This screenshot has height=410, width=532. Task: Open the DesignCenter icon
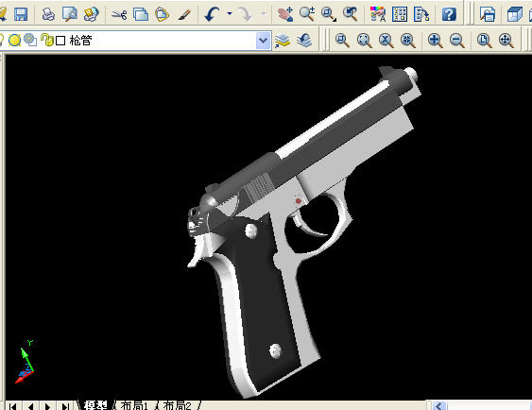pyautogui.click(x=400, y=14)
